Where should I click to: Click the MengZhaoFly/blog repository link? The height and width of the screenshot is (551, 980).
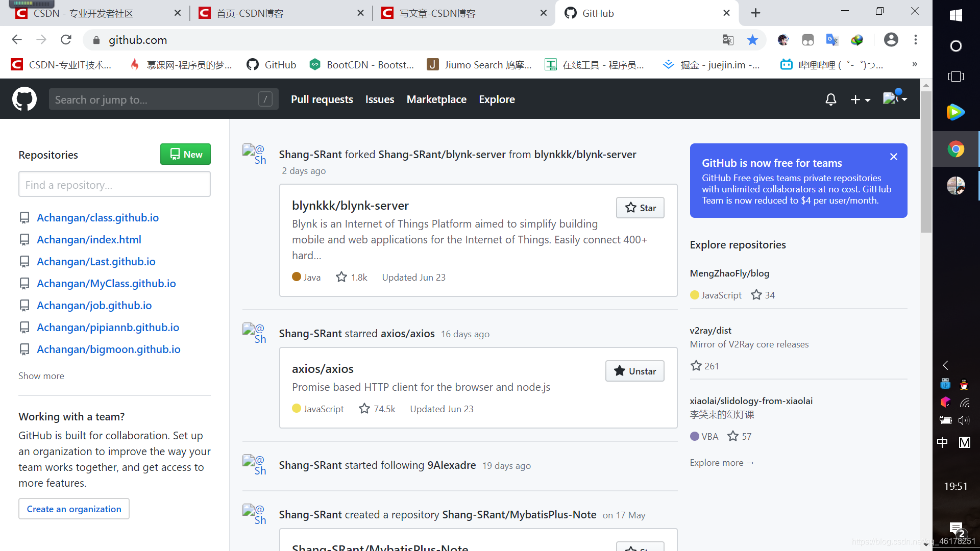click(x=729, y=272)
